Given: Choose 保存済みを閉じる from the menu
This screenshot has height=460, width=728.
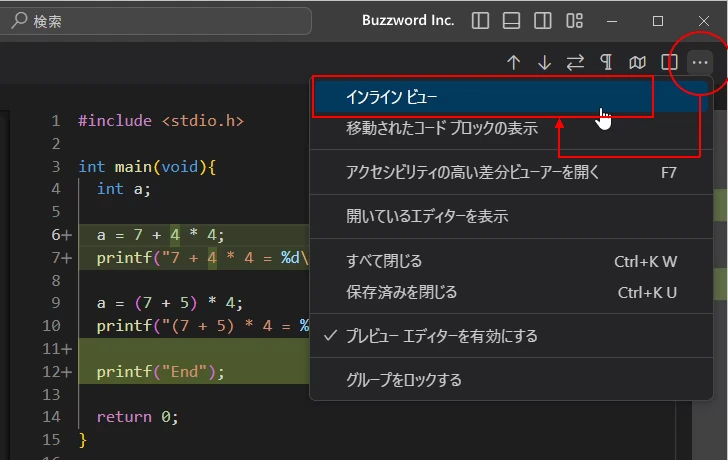Looking at the screenshot, I should (511, 292).
